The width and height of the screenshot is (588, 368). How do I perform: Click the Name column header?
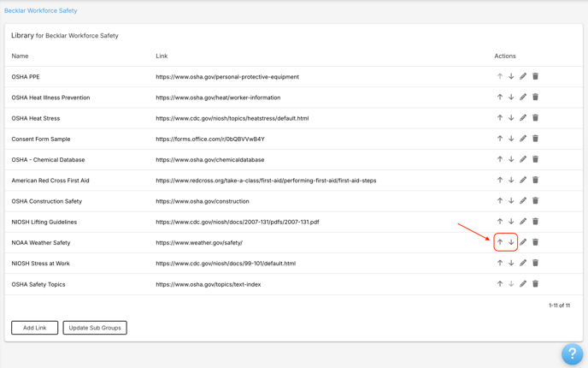pyautogui.click(x=20, y=56)
